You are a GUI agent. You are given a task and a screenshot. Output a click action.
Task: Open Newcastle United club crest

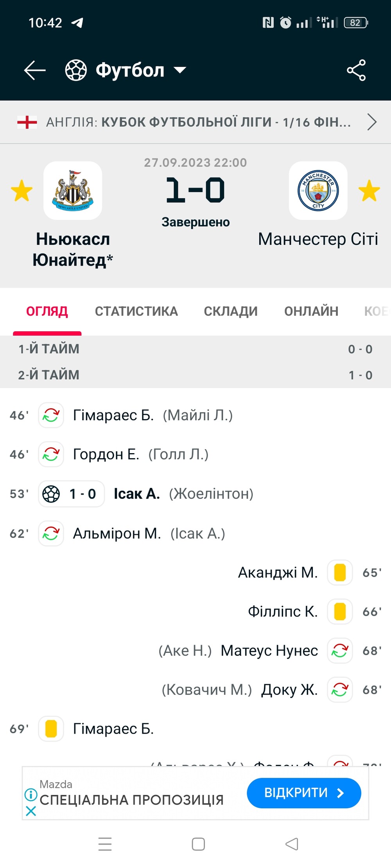(73, 191)
